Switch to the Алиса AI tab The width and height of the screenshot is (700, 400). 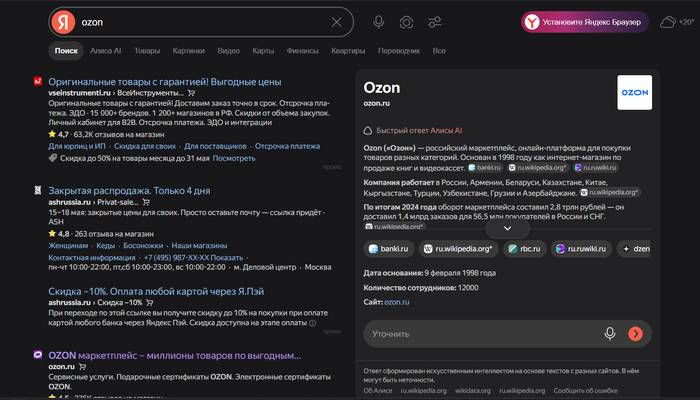(106, 51)
